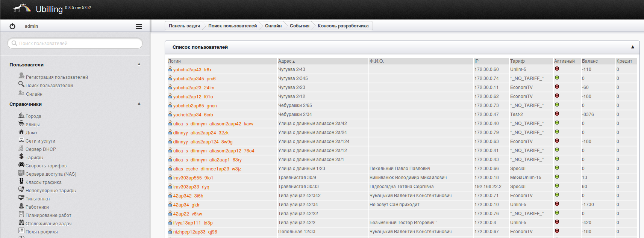The image size is (644, 238).
Task: Open the hamburger menu in sidebar header
Action: tap(139, 26)
